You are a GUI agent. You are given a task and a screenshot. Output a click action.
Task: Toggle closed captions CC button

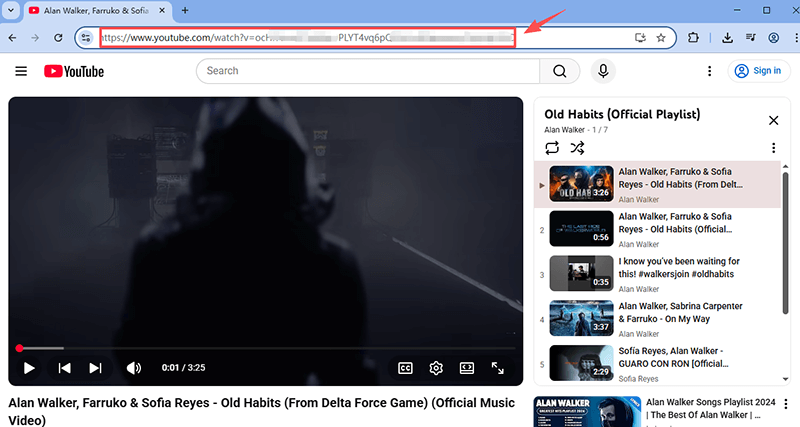(405, 368)
